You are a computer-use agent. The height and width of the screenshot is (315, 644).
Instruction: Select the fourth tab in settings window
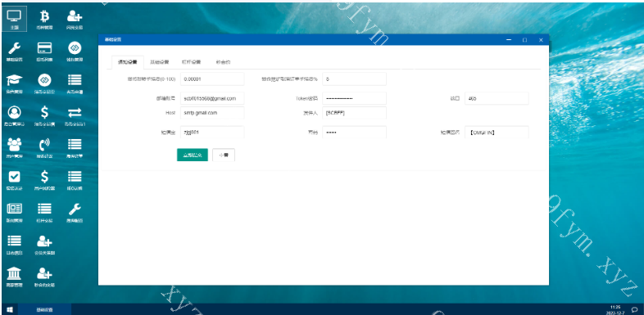click(223, 62)
